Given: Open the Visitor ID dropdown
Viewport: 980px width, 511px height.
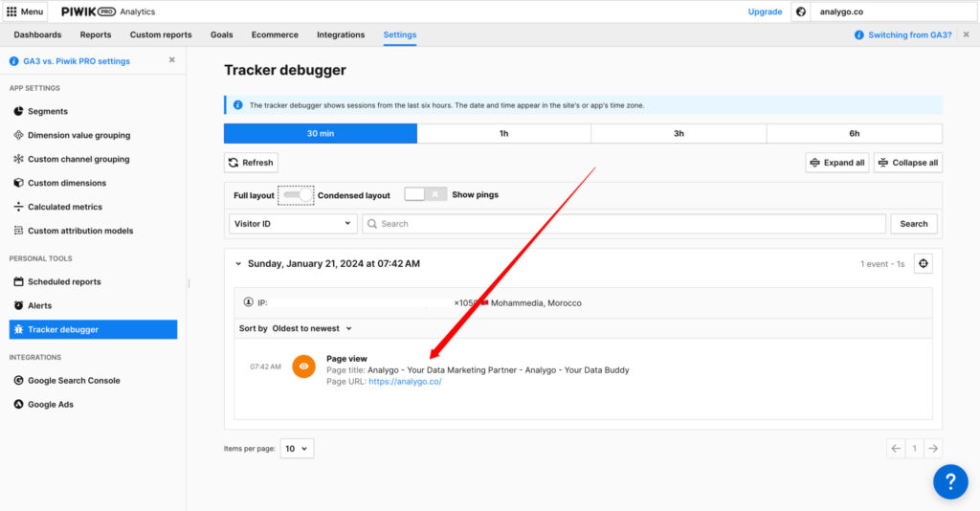Looking at the screenshot, I should (293, 224).
